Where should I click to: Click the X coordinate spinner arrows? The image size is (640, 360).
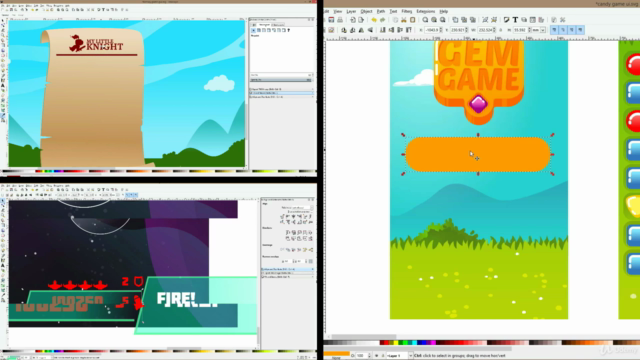[441, 30]
